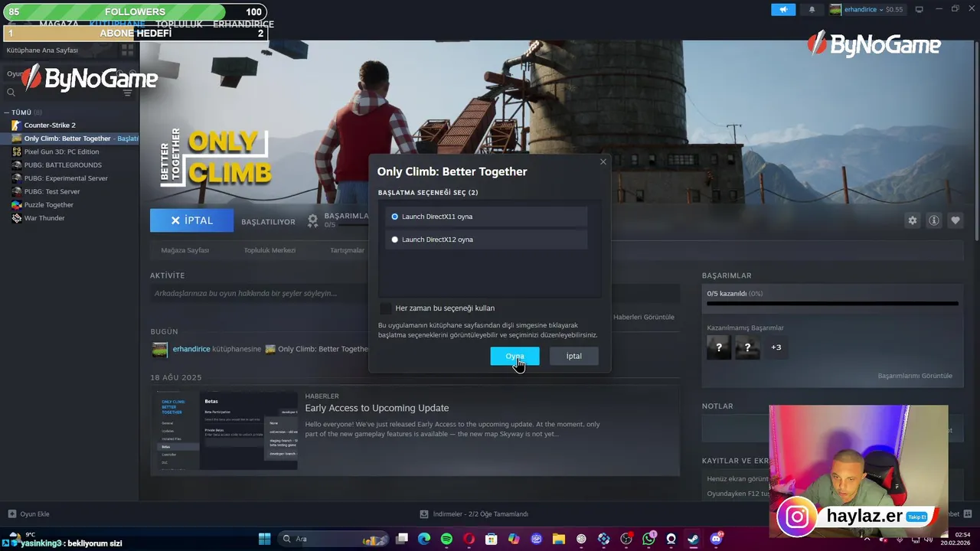Click the İptal button in the dialog
The image size is (980, 551).
tap(574, 356)
